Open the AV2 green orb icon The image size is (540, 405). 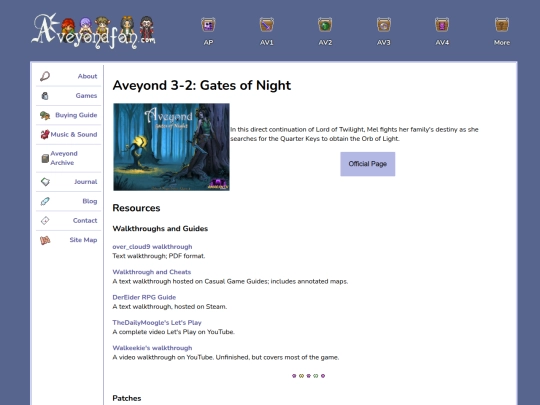pyautogui.click(x=325, y=25)
